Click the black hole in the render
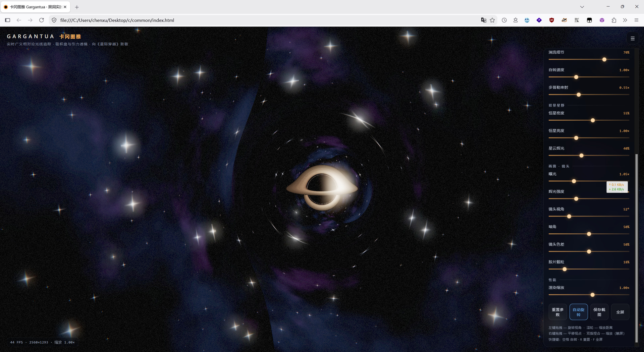Screen dimensions: 644x352 coord(321,187)
